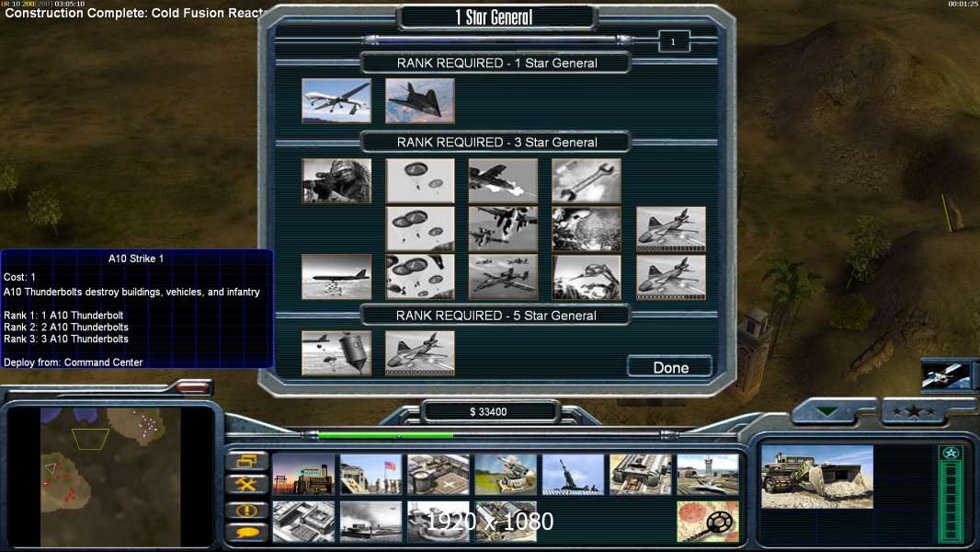
Task: Click the general experience progress bar
Action: click(498, 40)
